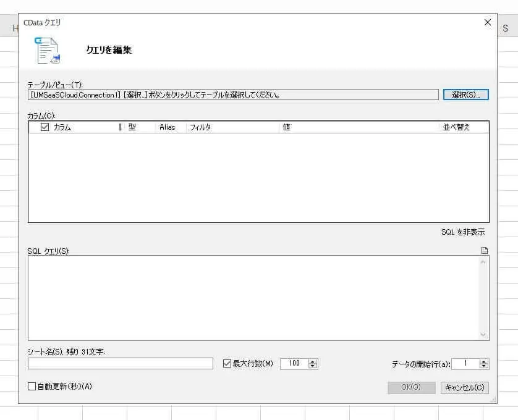Click the SQL クエリ copy document icon
Screen dimensions: 518x420
point(484,251)
